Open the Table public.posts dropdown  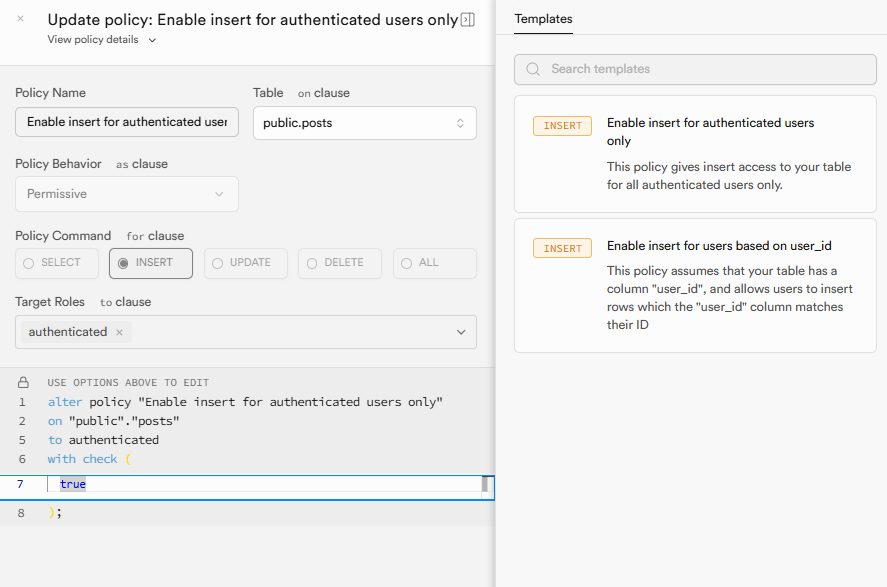click(365, 123)
